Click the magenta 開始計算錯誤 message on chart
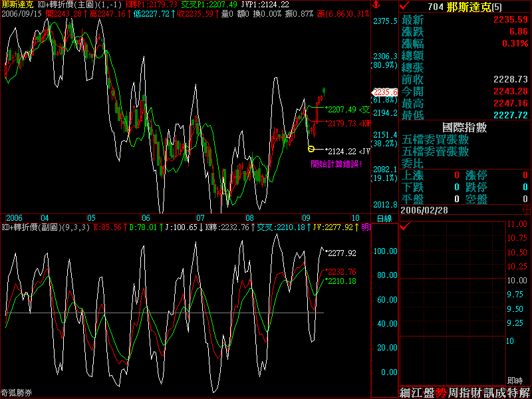 coord(336,164)
